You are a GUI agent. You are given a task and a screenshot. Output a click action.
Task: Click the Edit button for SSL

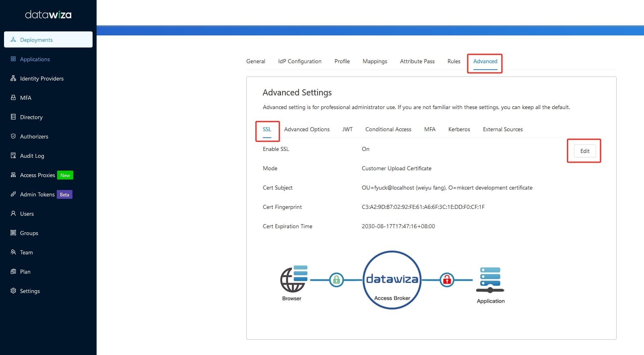[x=585, y=151]
